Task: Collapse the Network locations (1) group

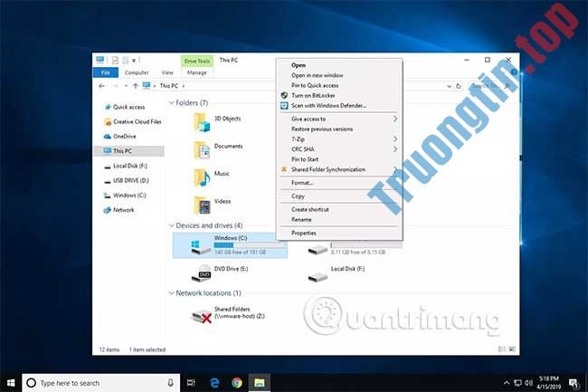Action: coord(171,293)
